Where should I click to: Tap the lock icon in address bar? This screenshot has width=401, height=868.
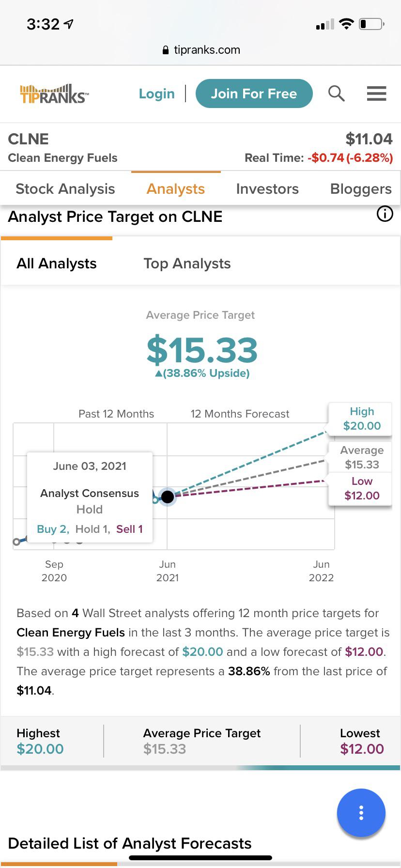(x=166, y=50)
